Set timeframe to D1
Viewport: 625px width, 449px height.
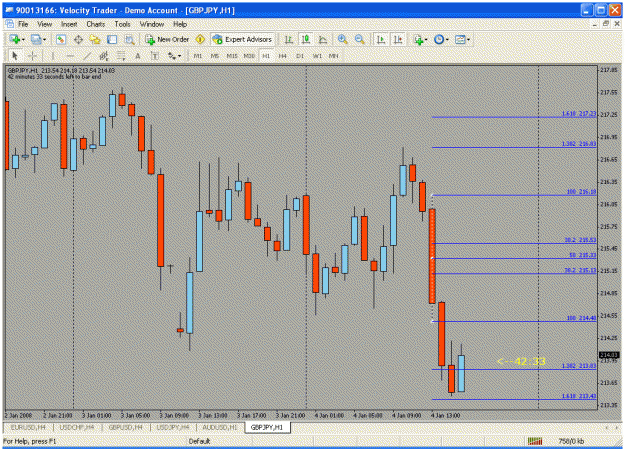[x=300, y=56]
